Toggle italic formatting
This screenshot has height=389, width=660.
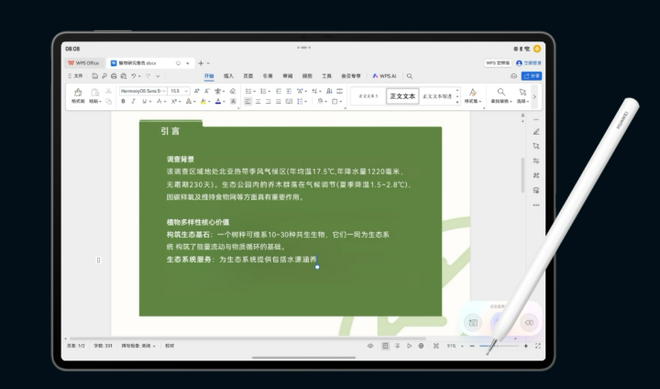coord(133,101)
